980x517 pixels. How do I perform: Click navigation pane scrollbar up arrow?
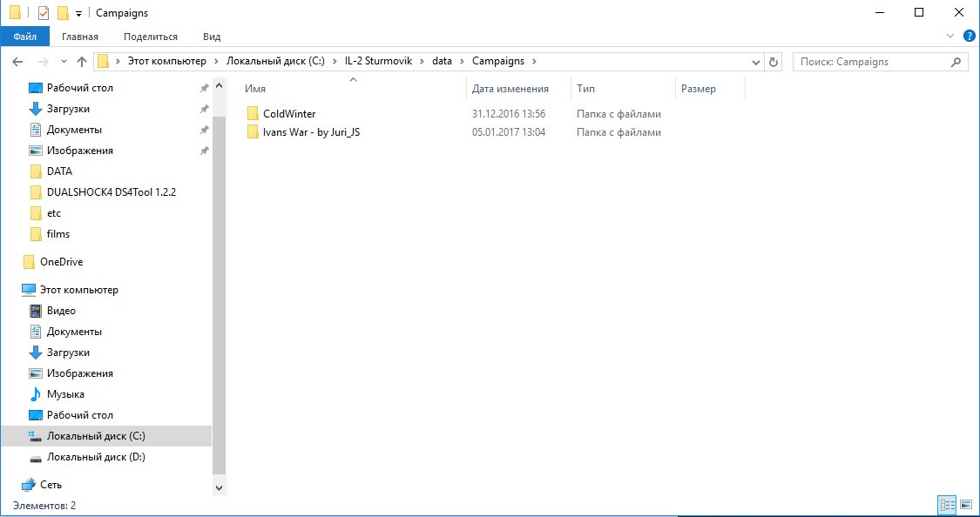coord(219,85)
